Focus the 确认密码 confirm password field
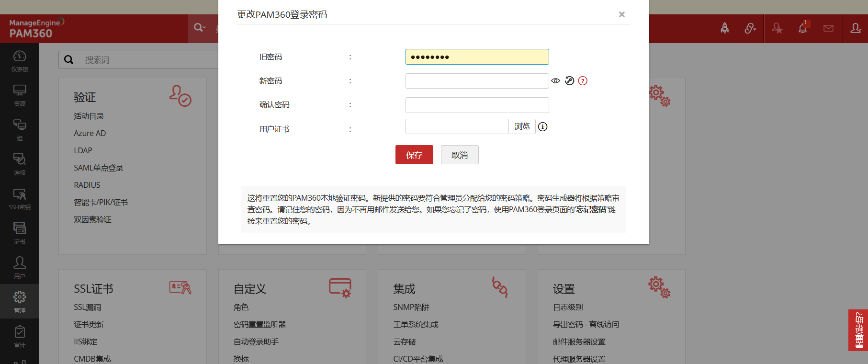 tap(477, 105)
